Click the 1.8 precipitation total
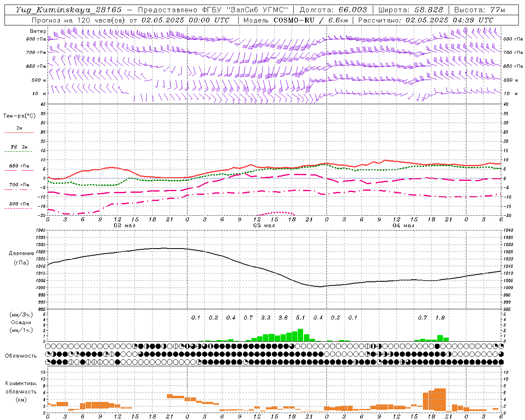525x420 pixels. [440, 318]
